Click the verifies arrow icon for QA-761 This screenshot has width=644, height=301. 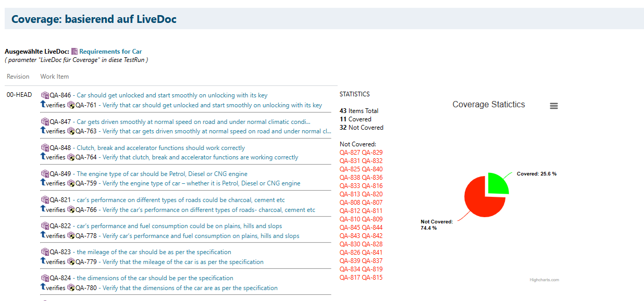43,104
